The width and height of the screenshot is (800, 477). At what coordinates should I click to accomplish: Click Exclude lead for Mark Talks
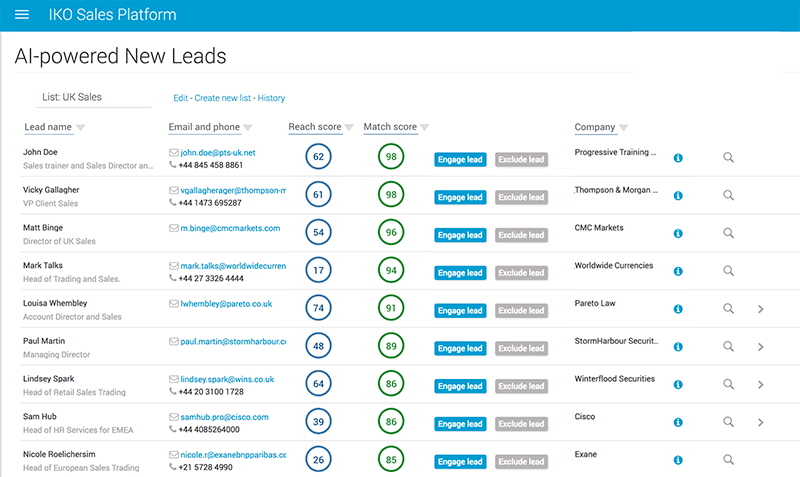pos(521,273)
